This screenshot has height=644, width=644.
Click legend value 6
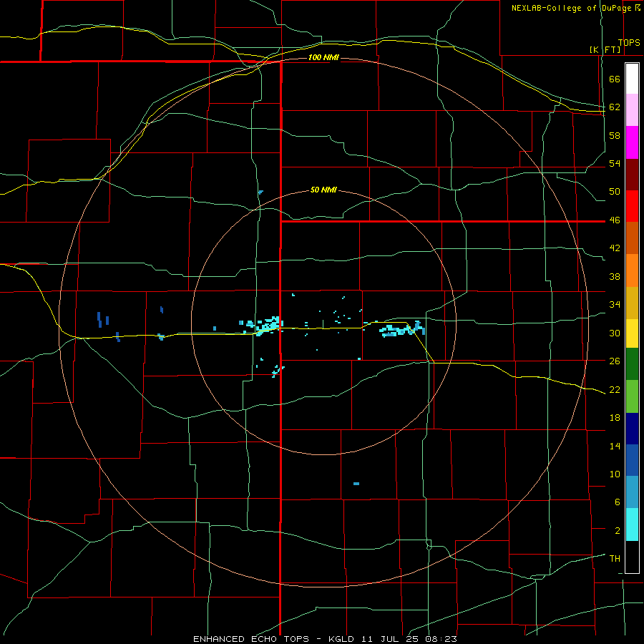618,502
